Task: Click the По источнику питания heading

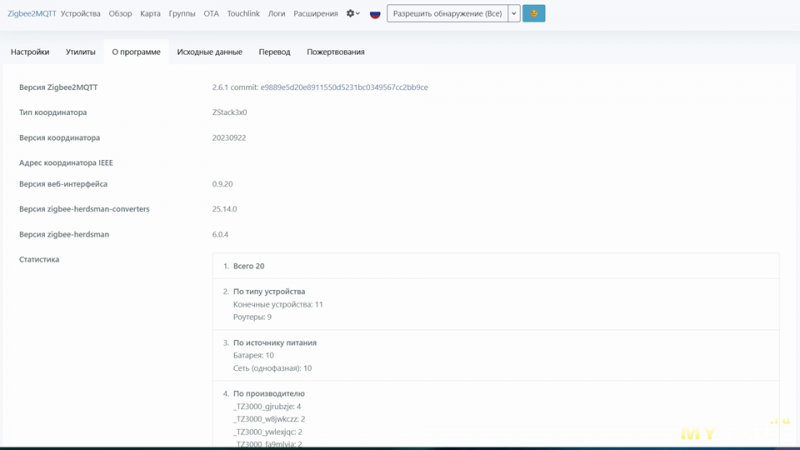Action: point(275,343)
